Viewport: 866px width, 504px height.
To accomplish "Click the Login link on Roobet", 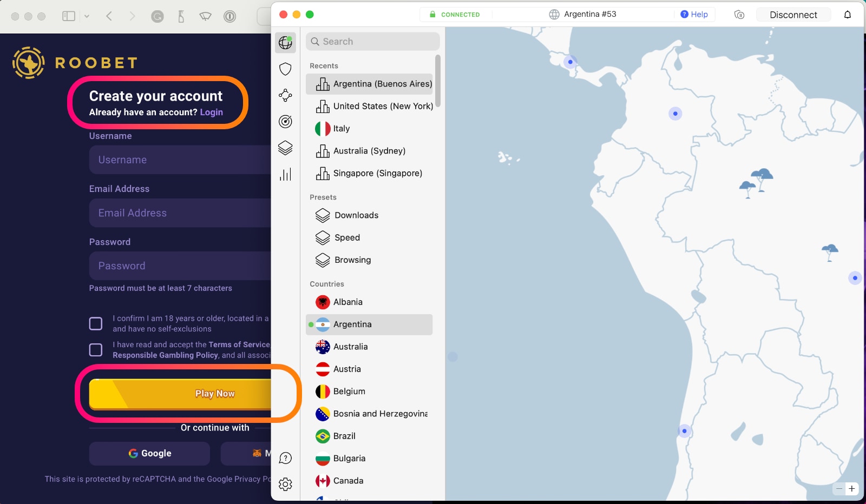I will point(211,112).
